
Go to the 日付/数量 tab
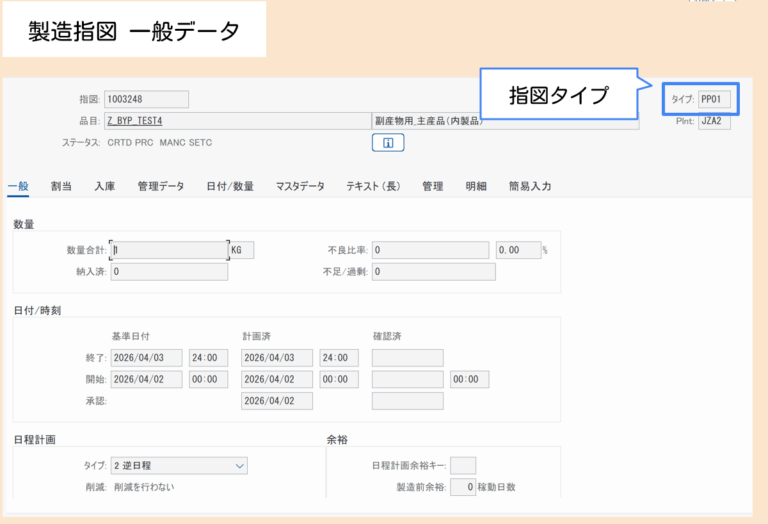point(230,186)
